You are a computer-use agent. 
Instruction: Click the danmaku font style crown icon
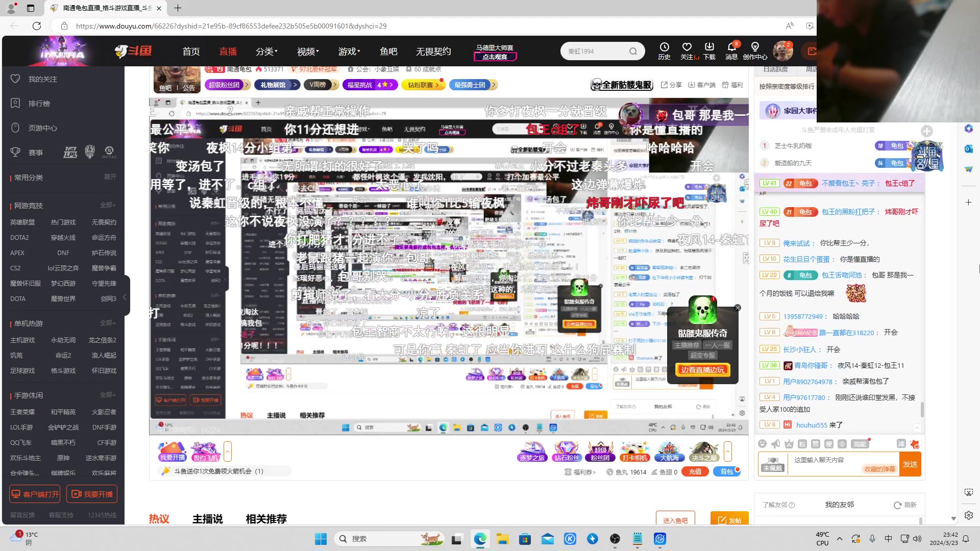(789, 444)
